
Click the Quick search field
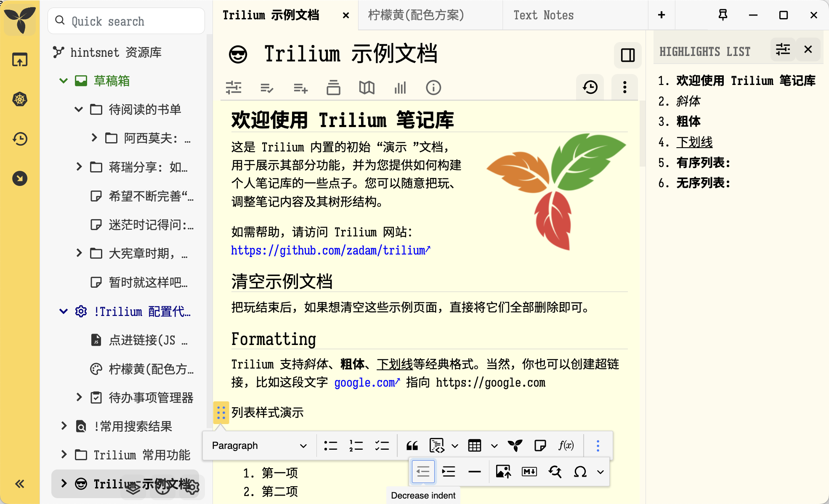pyautogui.click(x=126, y=21)
